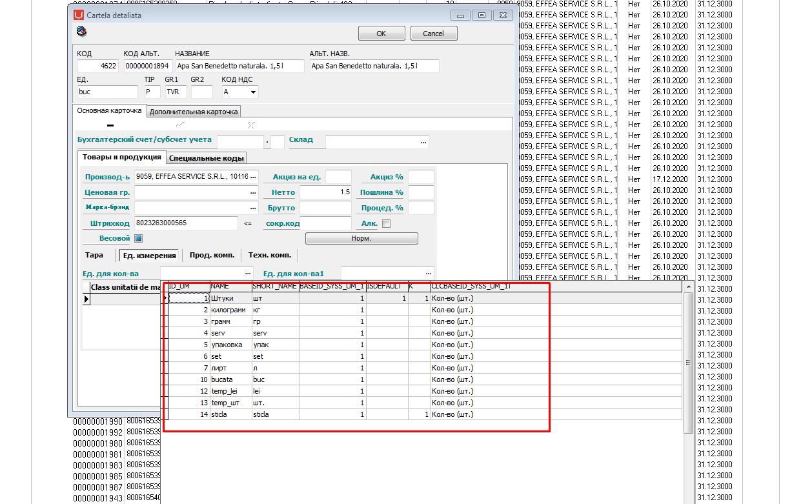
Task: Select the килограмм row in units list
Action: pos(425,310)
